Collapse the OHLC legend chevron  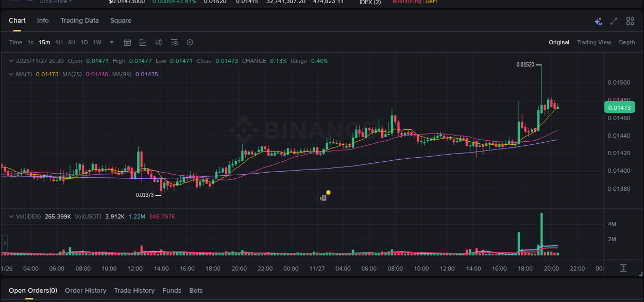(10, 61)
